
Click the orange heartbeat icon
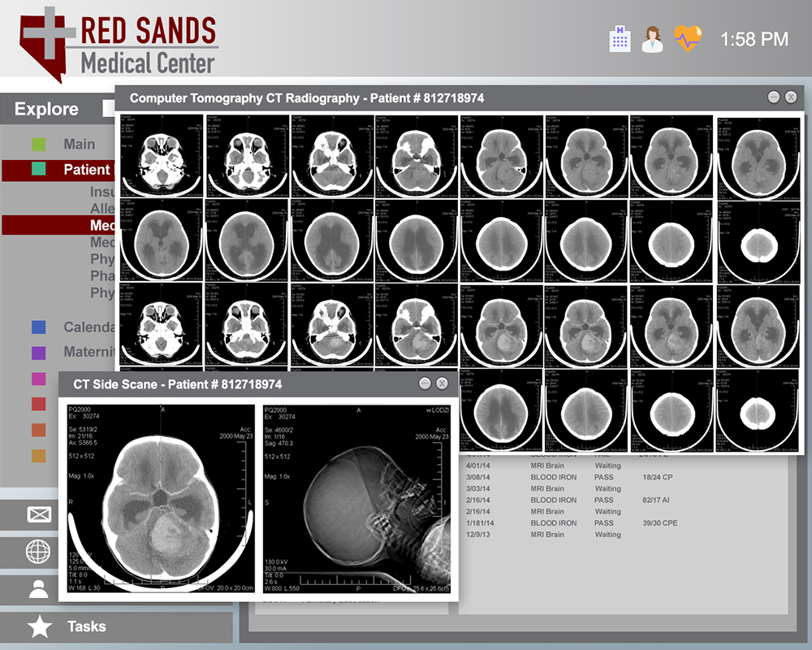pyautogui.click(x=688, y=38)
